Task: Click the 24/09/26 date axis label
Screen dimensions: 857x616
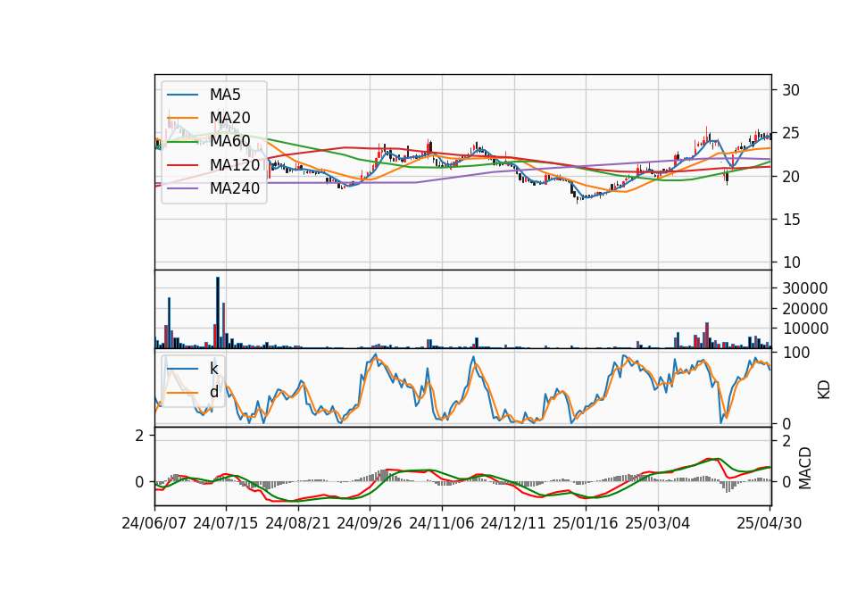Action: (369, 523)
